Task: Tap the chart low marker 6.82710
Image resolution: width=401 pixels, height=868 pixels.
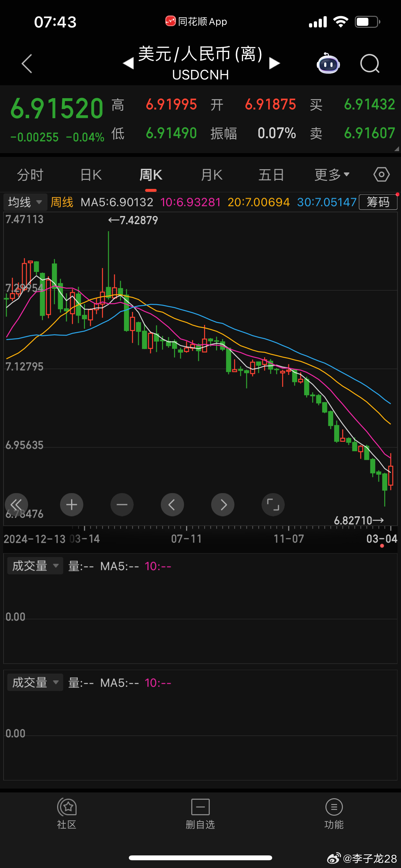Action: click(359, 521)
